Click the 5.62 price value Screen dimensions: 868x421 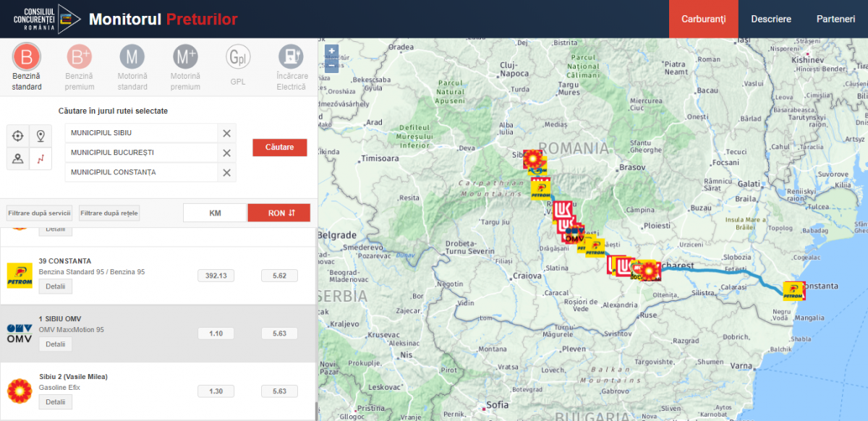tap(279, 276)
